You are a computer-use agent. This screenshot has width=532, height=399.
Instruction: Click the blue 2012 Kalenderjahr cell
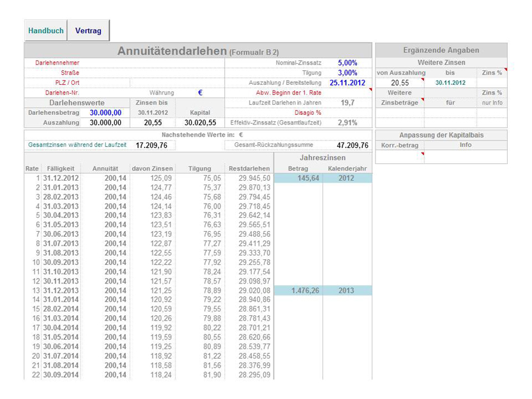(x=346, y=178)
